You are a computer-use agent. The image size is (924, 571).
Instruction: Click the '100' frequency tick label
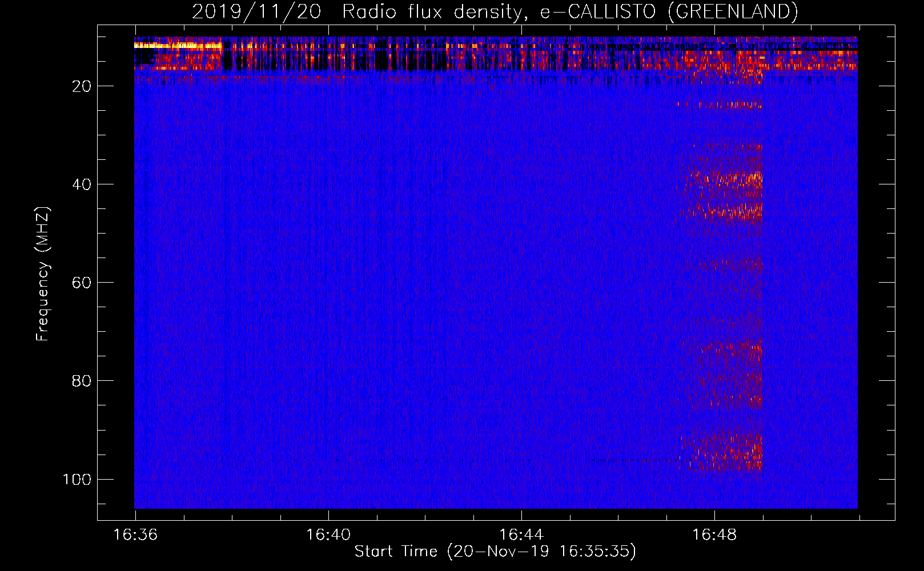tap(77, 479)
